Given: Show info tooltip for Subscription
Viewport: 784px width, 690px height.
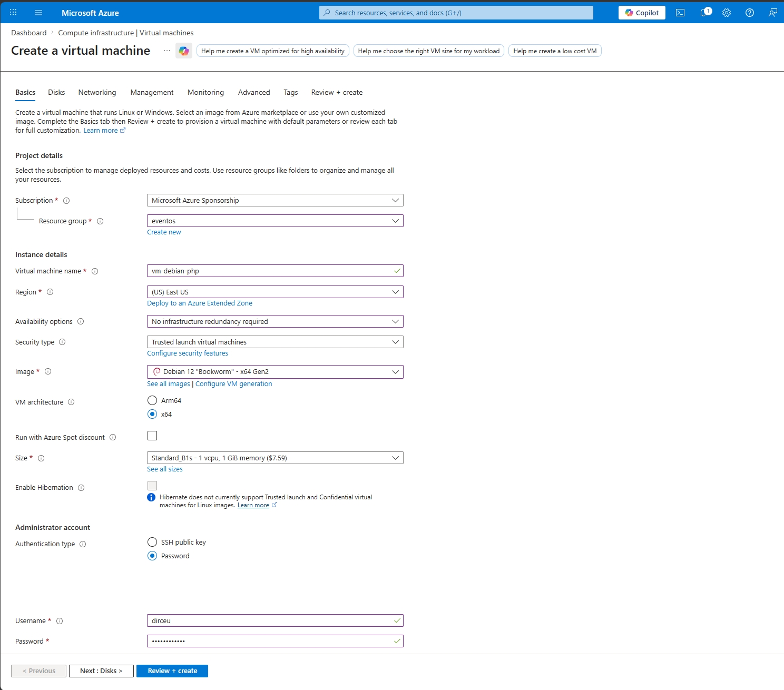Looking at the screenshot, I should tap(66, 201).
